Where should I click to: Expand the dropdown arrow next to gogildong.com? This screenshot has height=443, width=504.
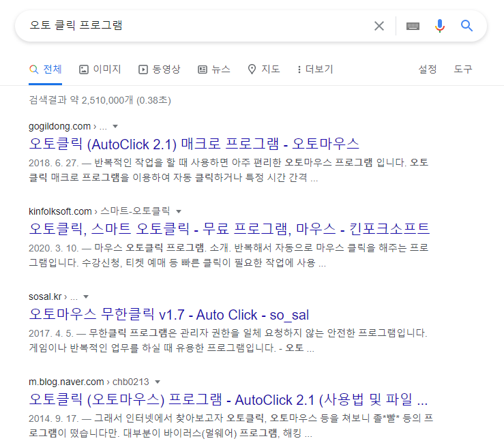(x=115, y=127)
